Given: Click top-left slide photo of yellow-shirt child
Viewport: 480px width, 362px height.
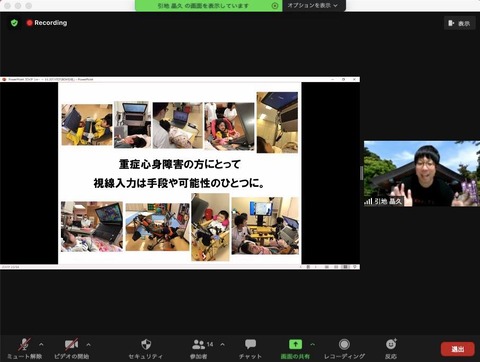Looking at the screenshot, I should coord(87,125).
